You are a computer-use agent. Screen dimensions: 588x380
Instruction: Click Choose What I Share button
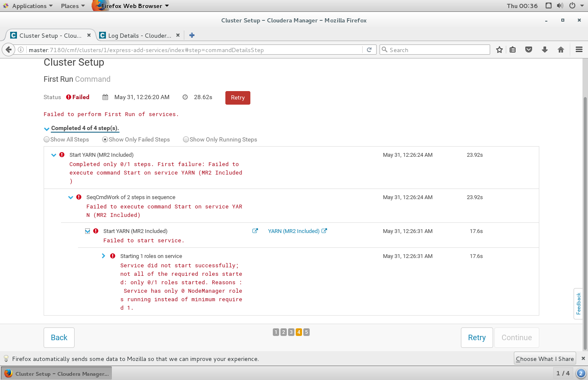click(545, 358)
